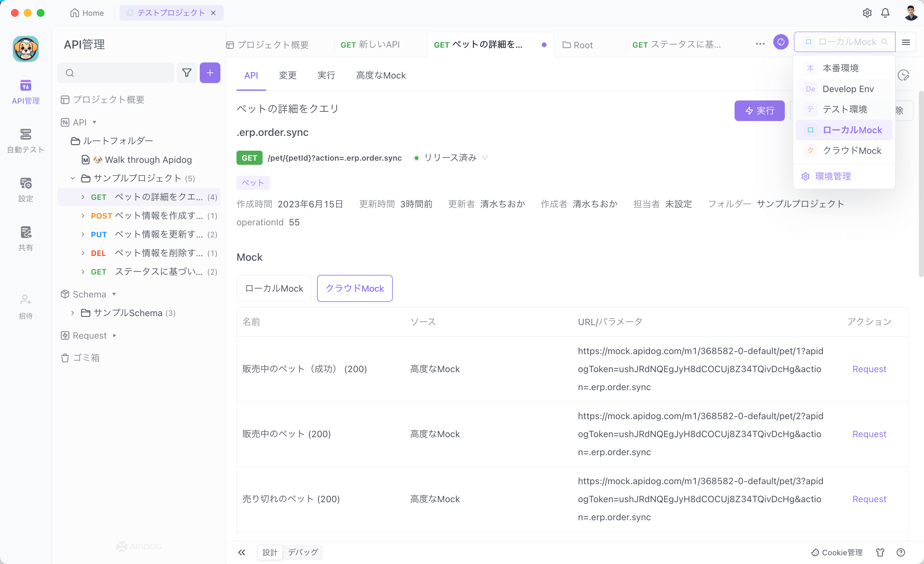Click the history clock icon at right
This screenshot has width=924, height=564.
click(903, 75)
